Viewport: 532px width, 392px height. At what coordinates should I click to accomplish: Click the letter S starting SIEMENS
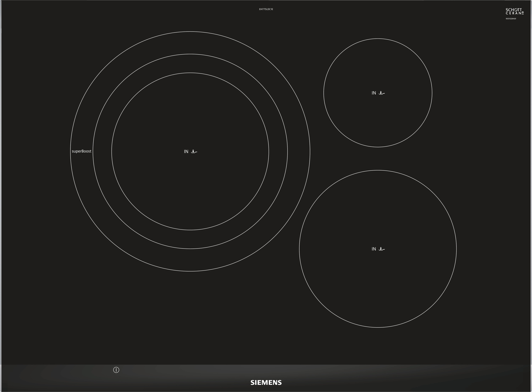(253, 382)
